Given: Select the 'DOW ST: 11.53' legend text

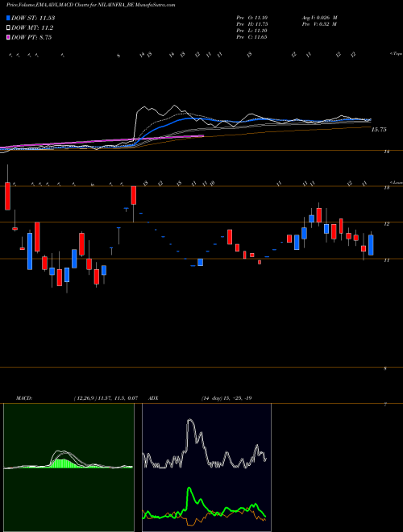Looking at the screenshot, I should coord(33,18).
